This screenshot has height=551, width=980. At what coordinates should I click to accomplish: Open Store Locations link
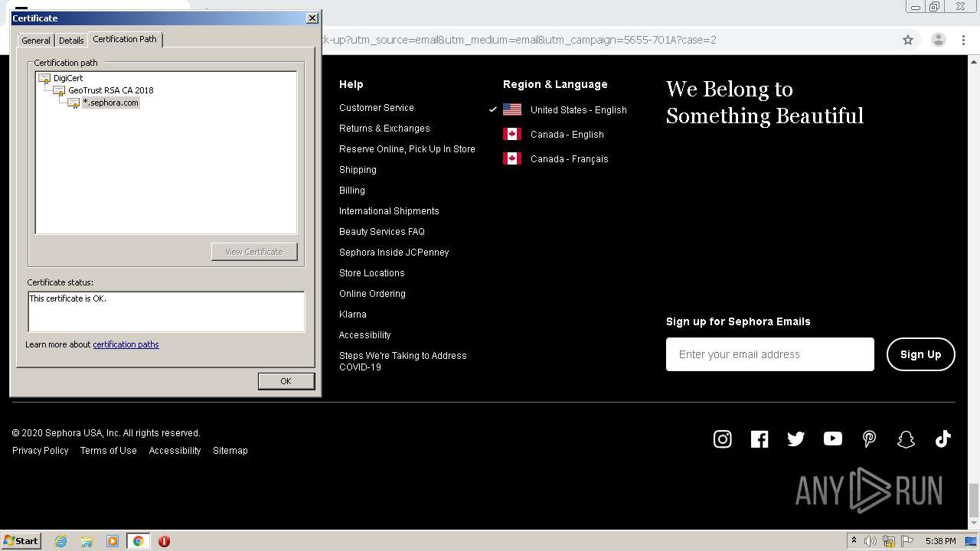pyautogui.click(x=372, y=273)
